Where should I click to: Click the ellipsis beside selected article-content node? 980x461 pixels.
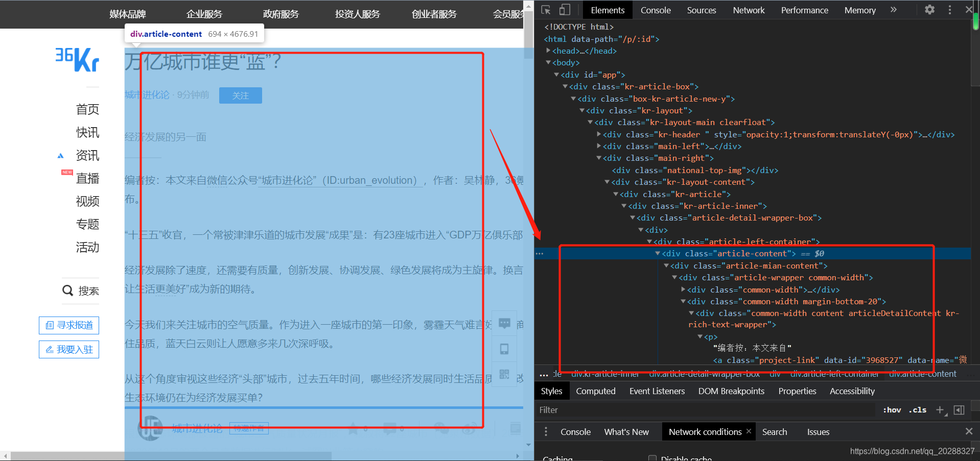pos(540,253)
